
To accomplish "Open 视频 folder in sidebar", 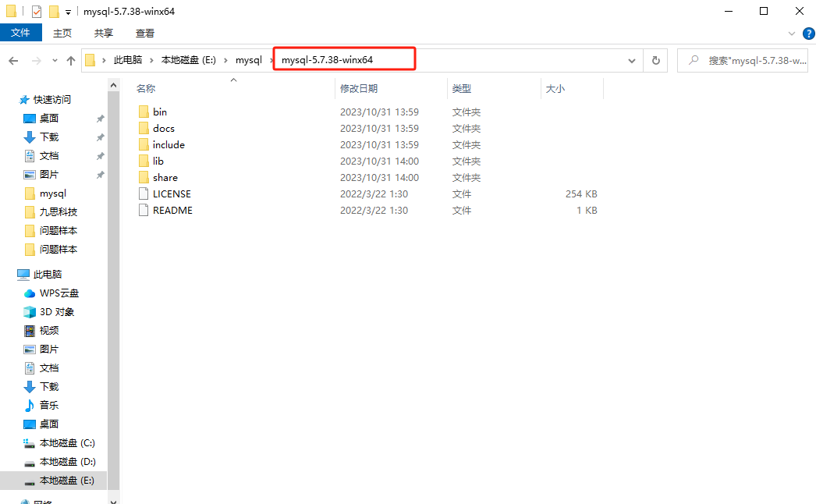I will click(x=49, y=331).
